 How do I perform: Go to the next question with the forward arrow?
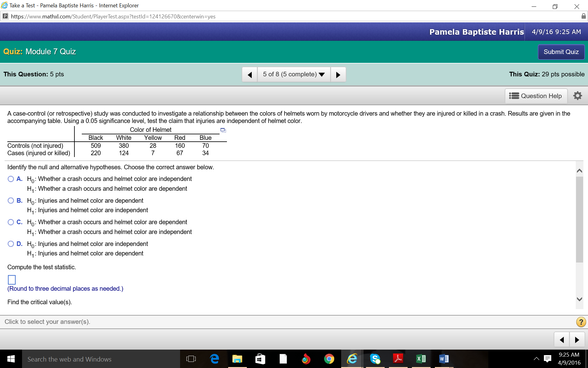click(x=338, y=74)
